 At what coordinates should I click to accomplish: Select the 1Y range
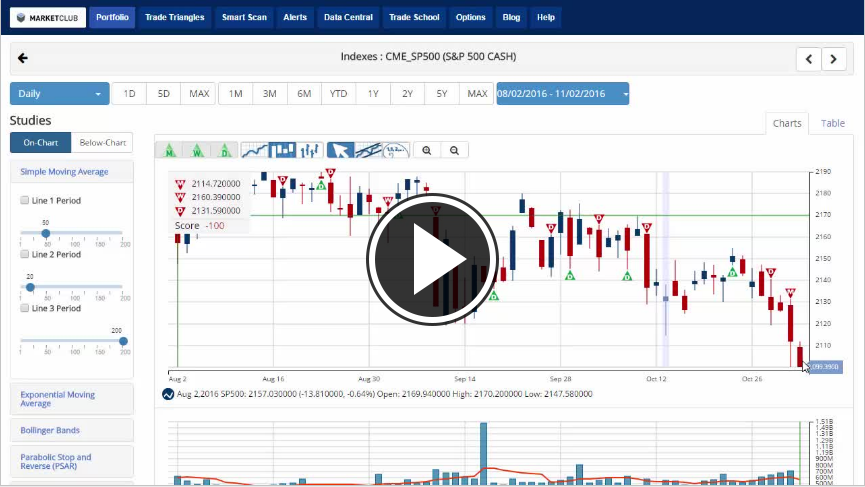click(373, 94)
